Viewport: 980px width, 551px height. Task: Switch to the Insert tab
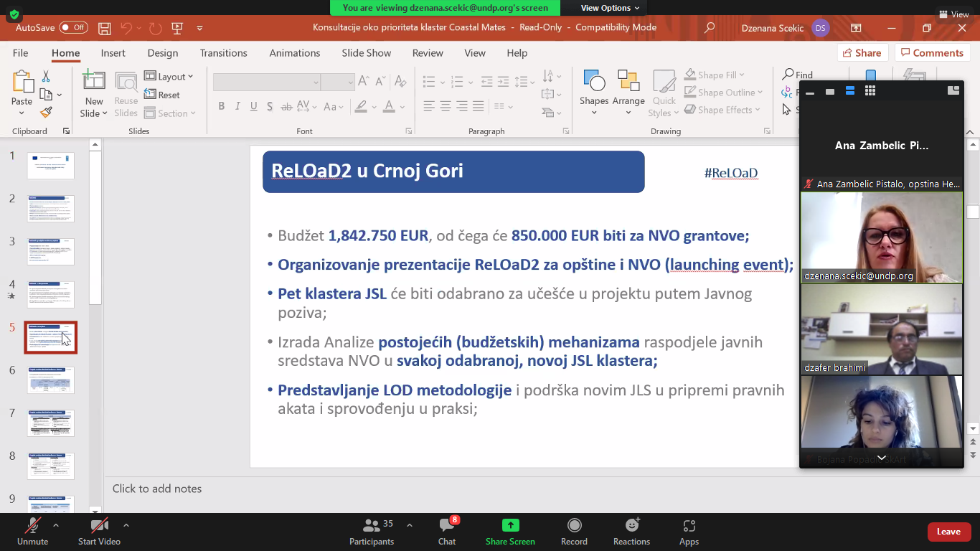[113, 53]
